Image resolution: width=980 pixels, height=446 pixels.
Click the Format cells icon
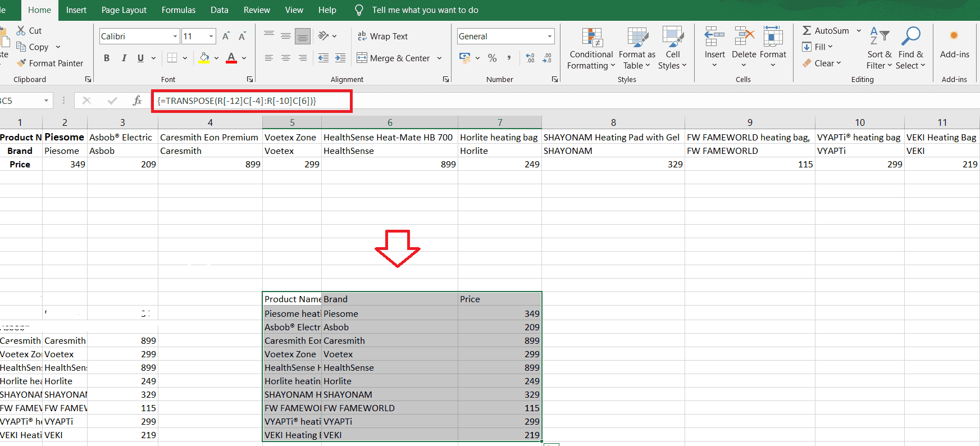(773, 37)
